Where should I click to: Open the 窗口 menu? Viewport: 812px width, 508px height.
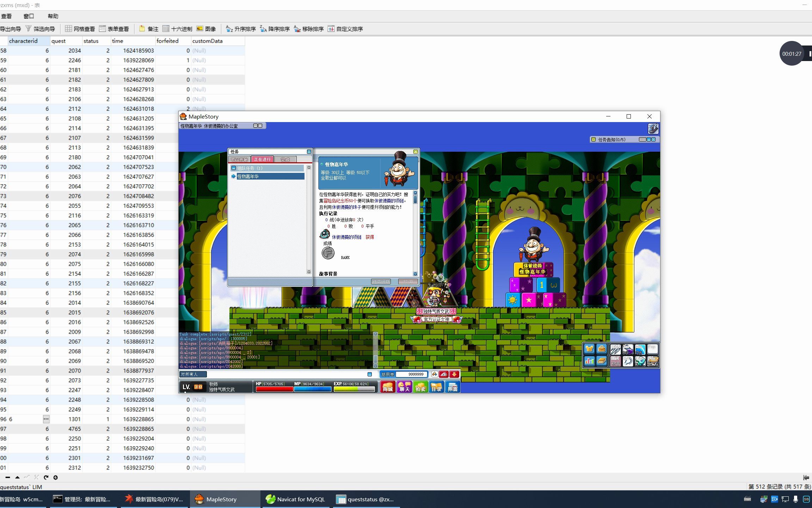point(29,16)
